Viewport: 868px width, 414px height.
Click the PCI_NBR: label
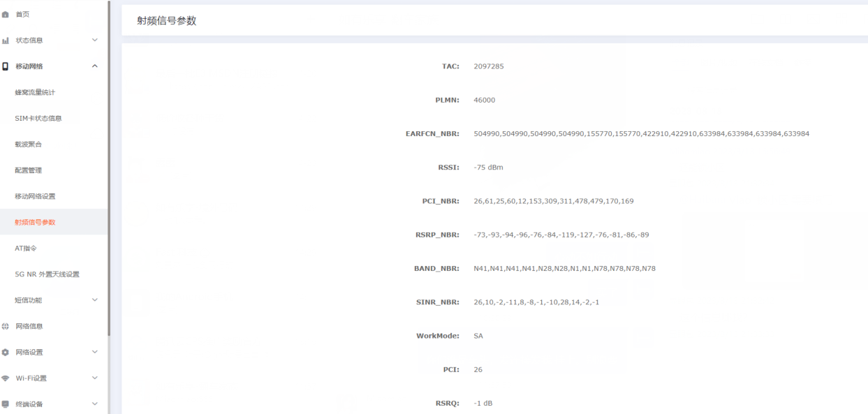(441, 201)
